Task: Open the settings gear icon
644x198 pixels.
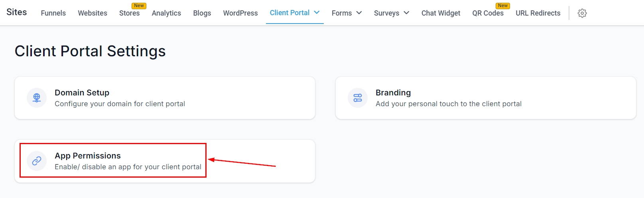Action: click(582, 13)
